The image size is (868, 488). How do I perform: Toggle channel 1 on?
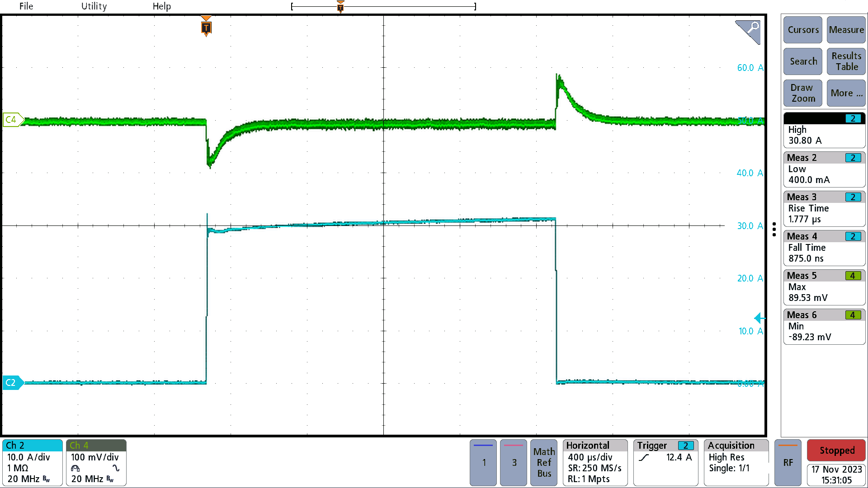coord(483,462)
